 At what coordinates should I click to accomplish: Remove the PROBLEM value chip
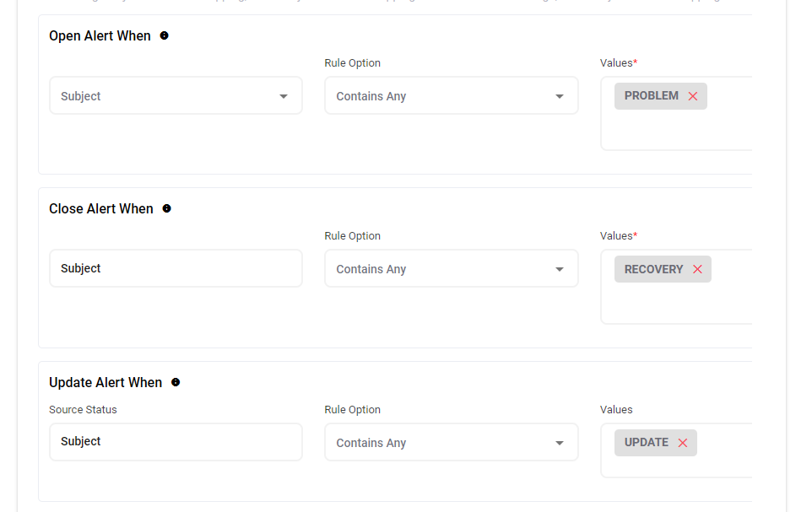(693, 96)
